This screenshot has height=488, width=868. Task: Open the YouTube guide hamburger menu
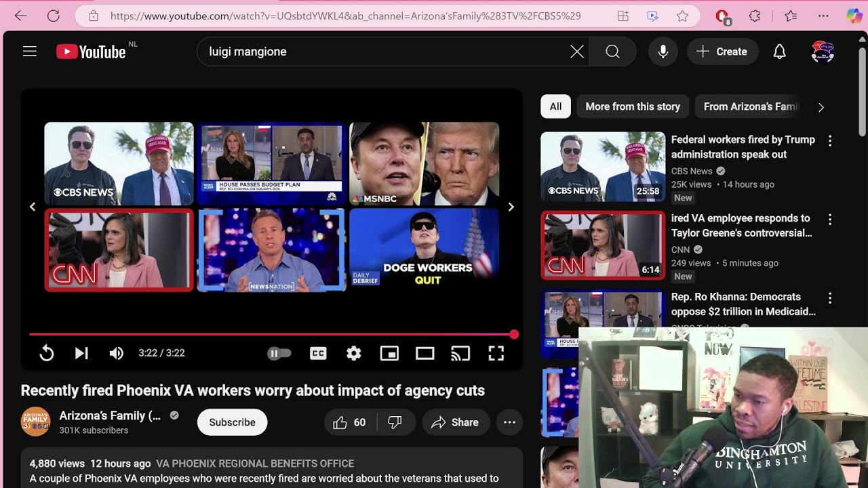(x=30, y=52)
